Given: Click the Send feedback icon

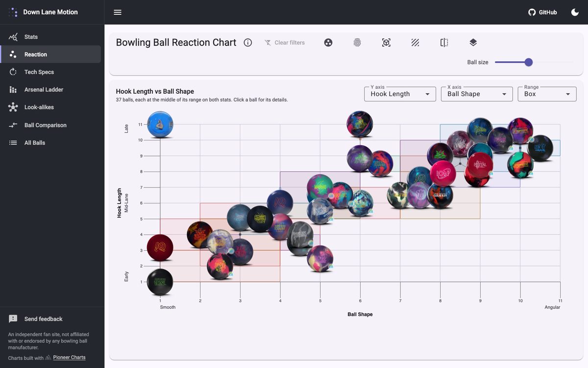Looking at the screenshot, I should point(13,319).
